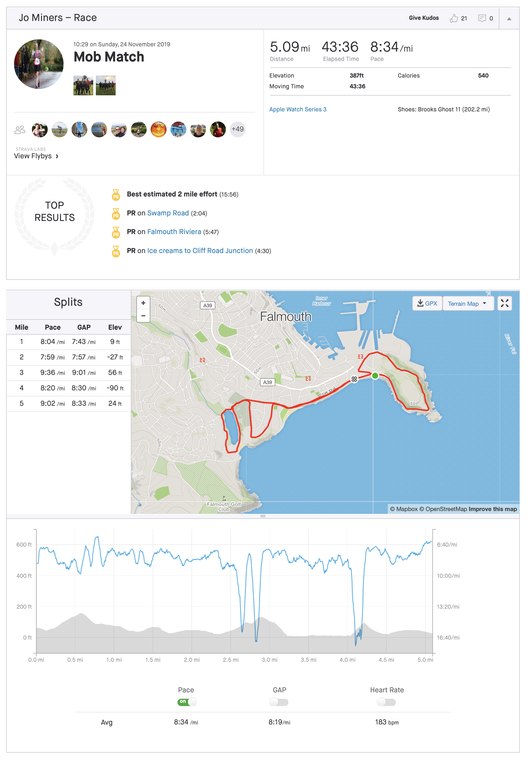
Task: Click the kudos thumbs-up icon
Action: click(453, 18)
